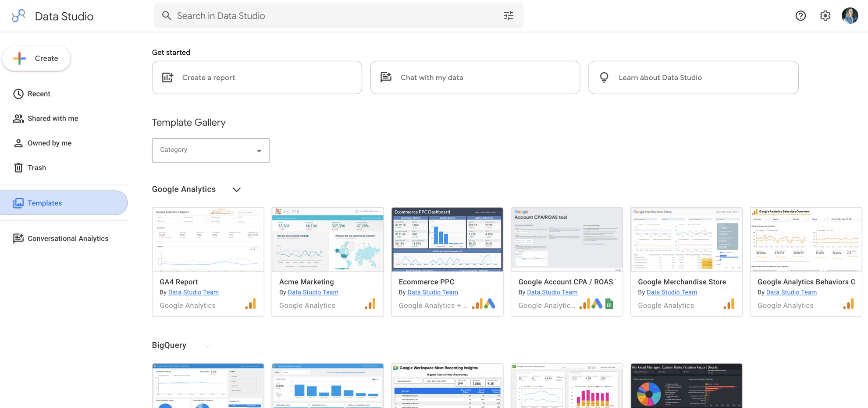
Task: Open Data Studio Team link under GA4 Report
Action: pyautogui.click(x=193, y=292)
